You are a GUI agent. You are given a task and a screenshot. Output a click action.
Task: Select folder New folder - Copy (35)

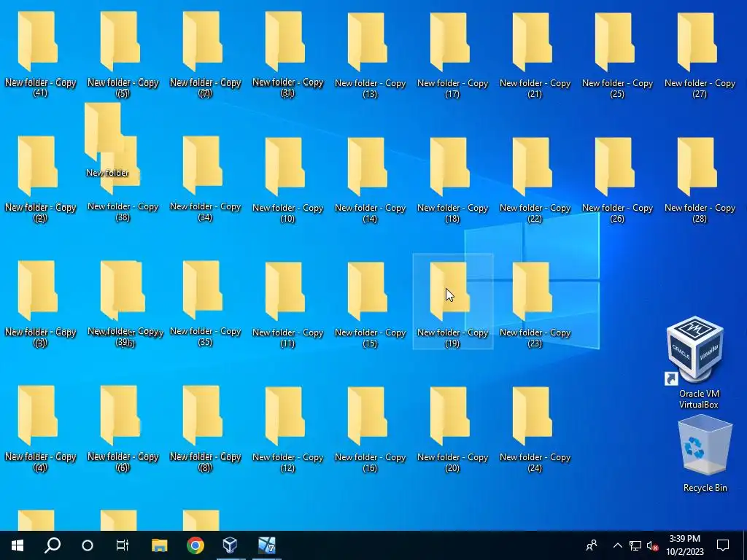205,304
